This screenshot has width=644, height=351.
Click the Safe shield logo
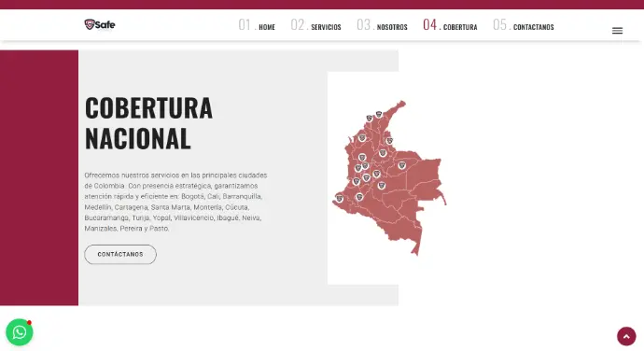100,24
